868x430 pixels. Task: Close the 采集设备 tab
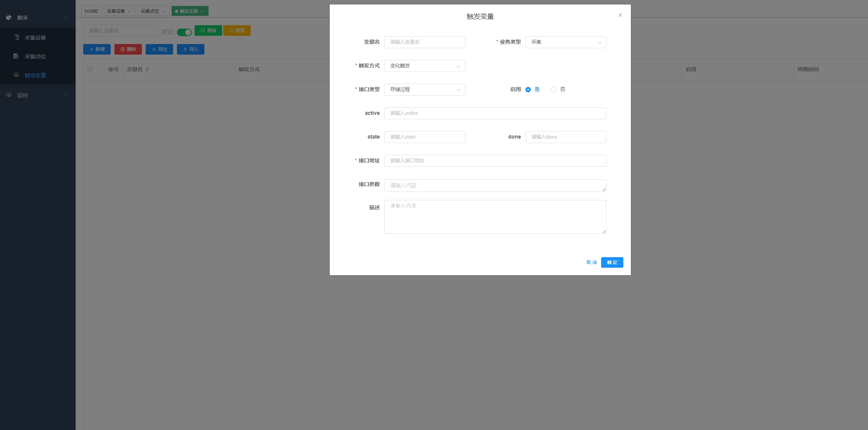click(129, 11)
